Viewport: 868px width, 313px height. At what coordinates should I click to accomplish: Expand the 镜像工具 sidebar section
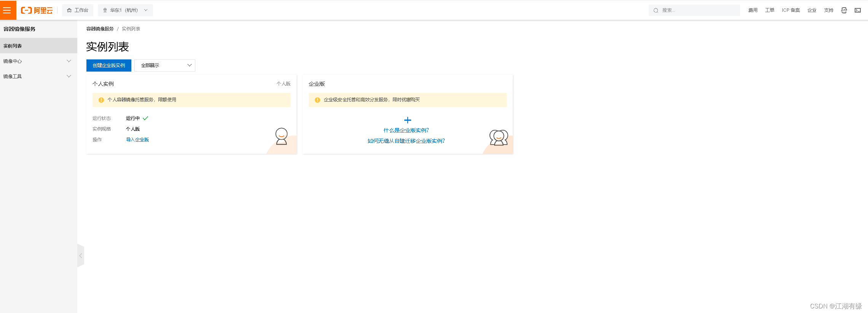click(38, 76)
